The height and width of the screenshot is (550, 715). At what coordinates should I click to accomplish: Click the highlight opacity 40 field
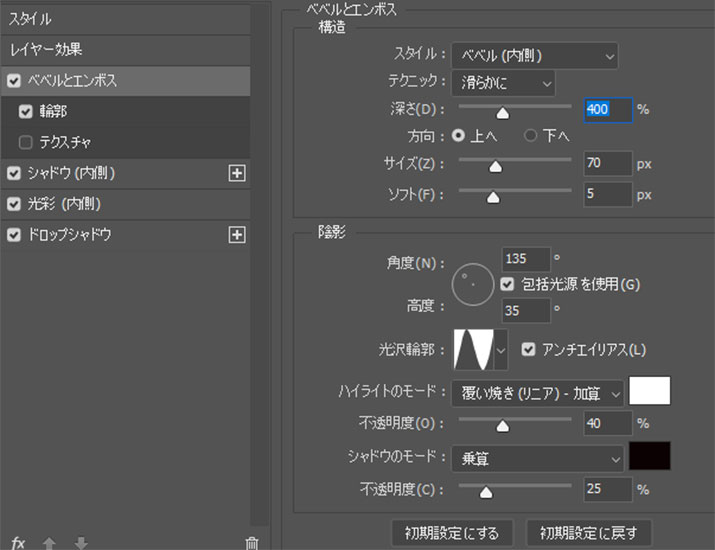pyautogui.click(x=608, y=424)
